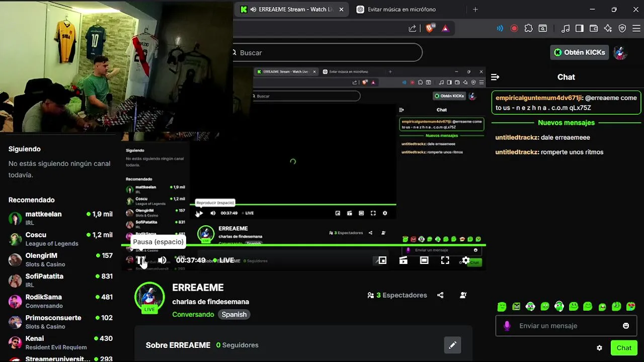The height and width of the screenshot is (362, 644).
Task: Open the extensions puzzle icon
Action: [x=528, y=29]
